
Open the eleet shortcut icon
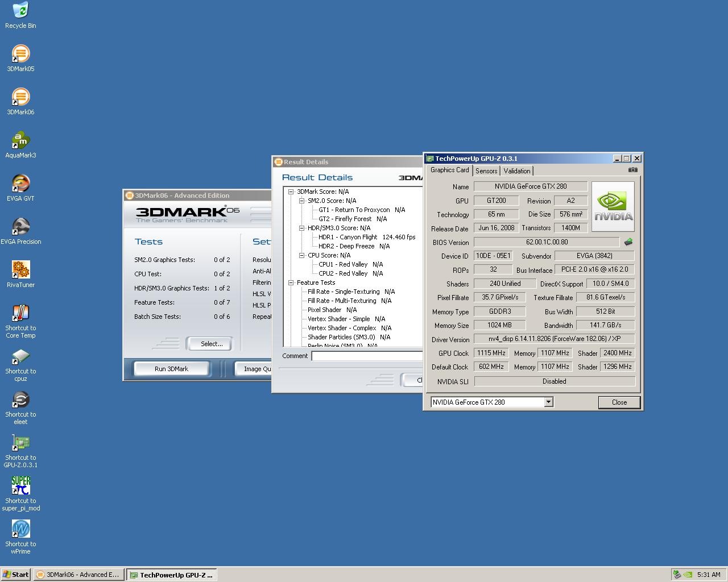point(20,399)
